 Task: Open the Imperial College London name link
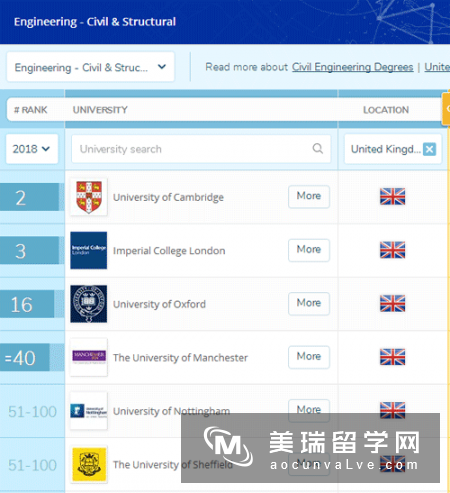[x=169, y=251]
